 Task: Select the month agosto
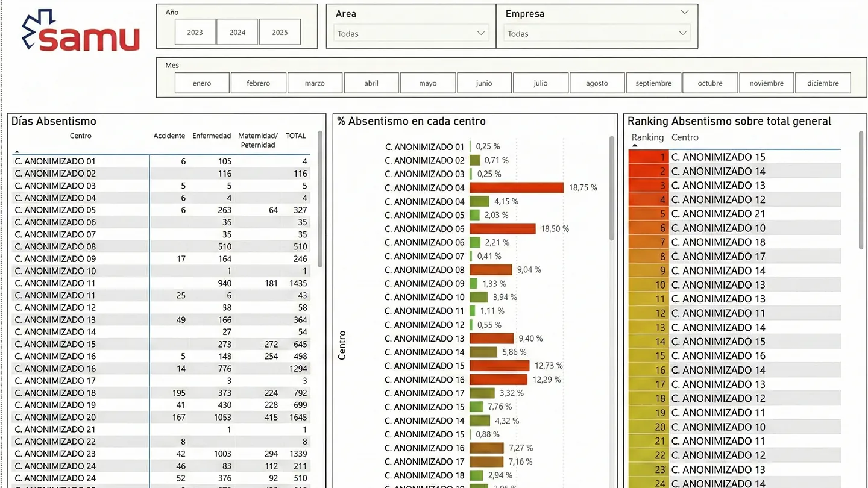597,83
